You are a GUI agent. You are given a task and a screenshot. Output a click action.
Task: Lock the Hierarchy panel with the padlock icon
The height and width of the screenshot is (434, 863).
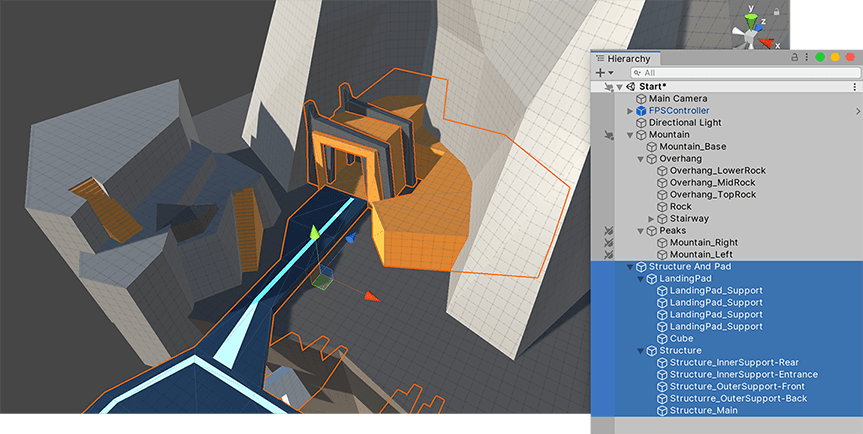[796, 58]
